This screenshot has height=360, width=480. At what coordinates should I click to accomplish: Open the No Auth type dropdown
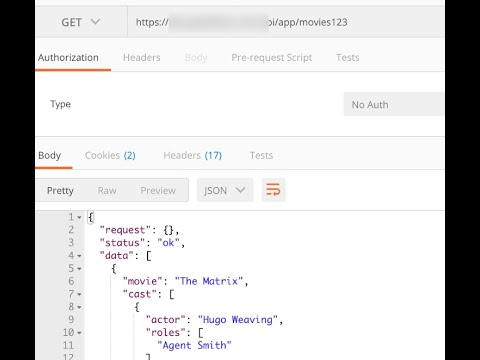[394, 104]
